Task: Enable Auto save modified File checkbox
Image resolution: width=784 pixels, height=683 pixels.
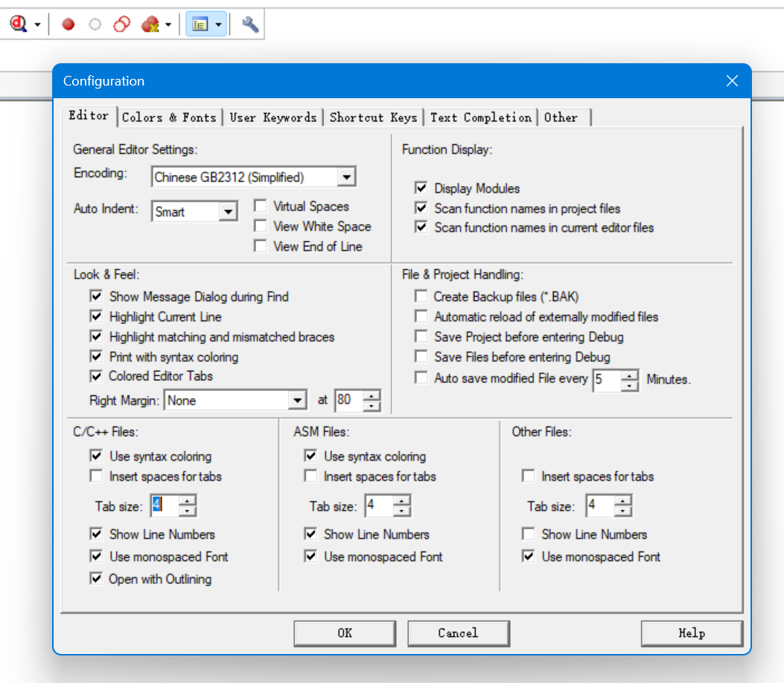Action: coord(421,378)
